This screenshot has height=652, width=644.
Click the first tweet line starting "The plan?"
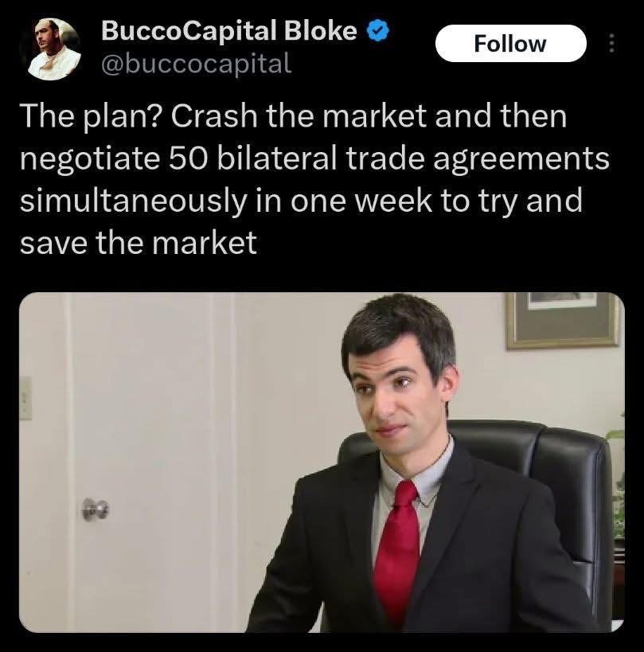[294, 117]
